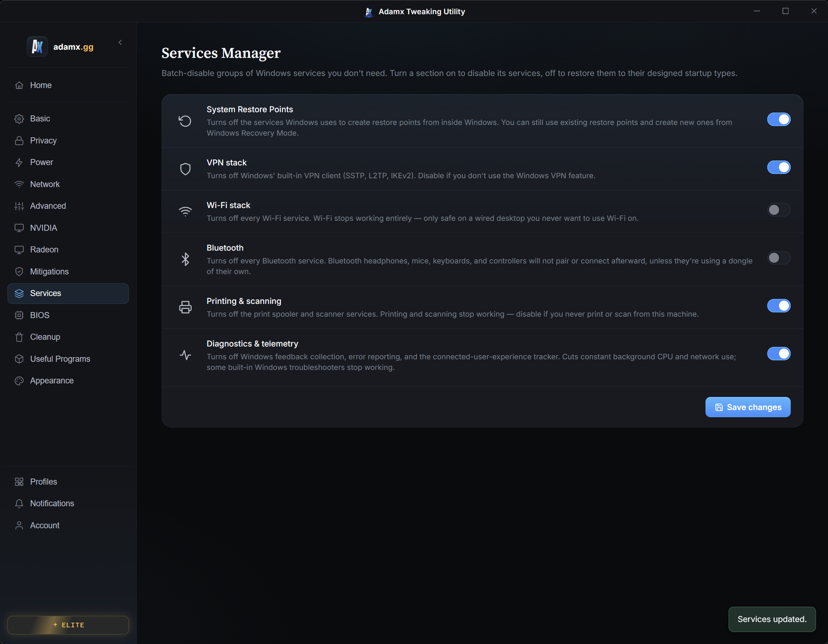Toggle the Printing & scanning switch

[x=779, y=306]
